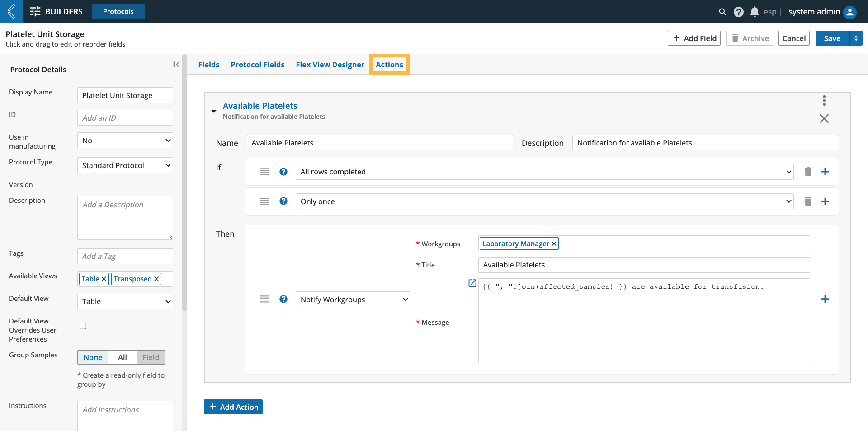Open the Save button split arrow
The image size is (868, 431).
[856, 38]
